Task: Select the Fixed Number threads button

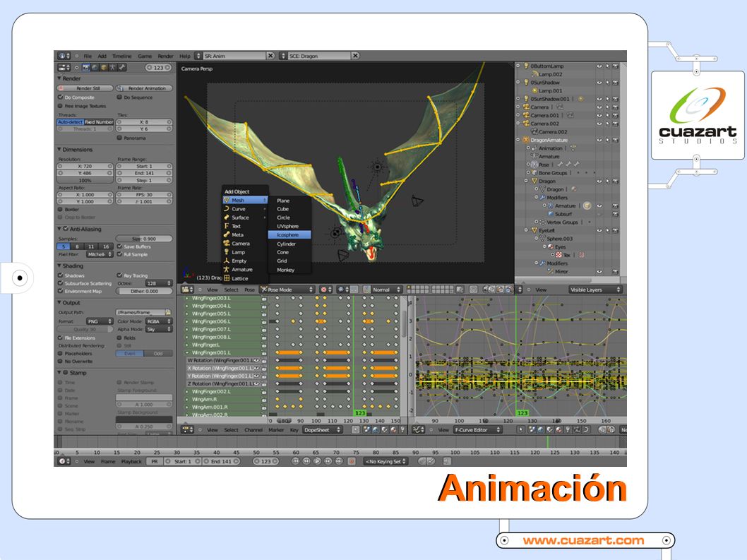Action: [99, 122]
